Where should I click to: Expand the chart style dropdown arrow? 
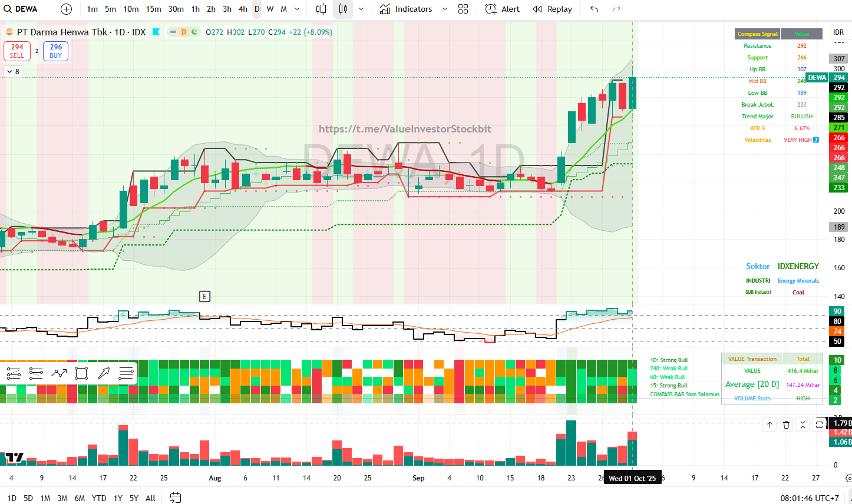[361, 9]
